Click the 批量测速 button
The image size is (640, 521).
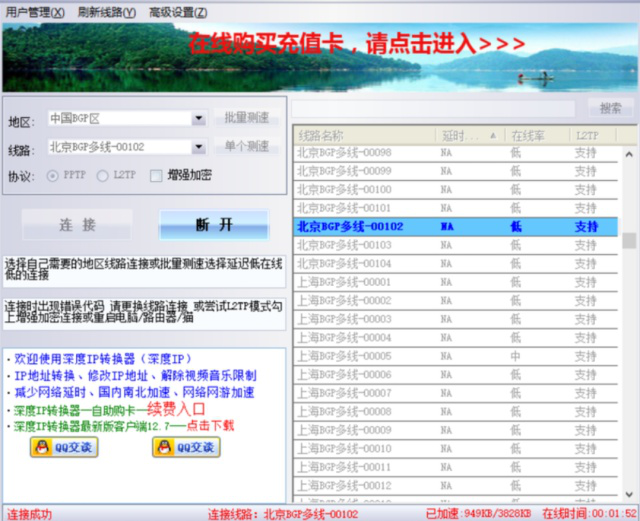[x=247, y=118]
